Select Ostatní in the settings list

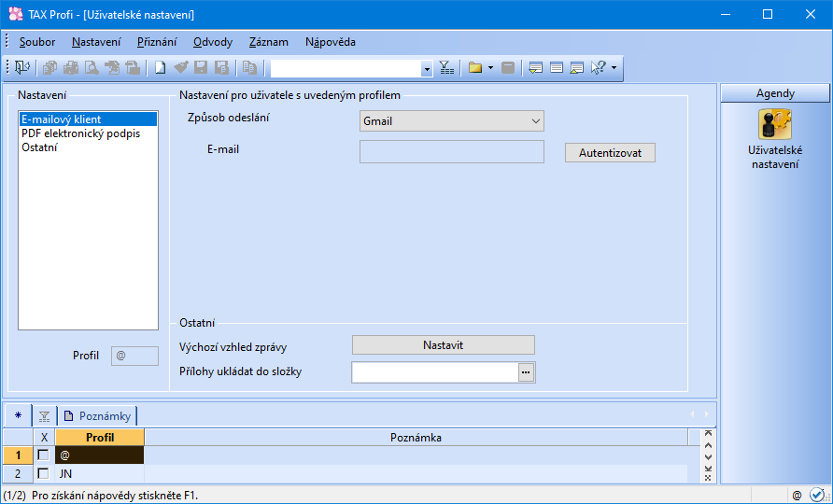[x=88, y=147]
